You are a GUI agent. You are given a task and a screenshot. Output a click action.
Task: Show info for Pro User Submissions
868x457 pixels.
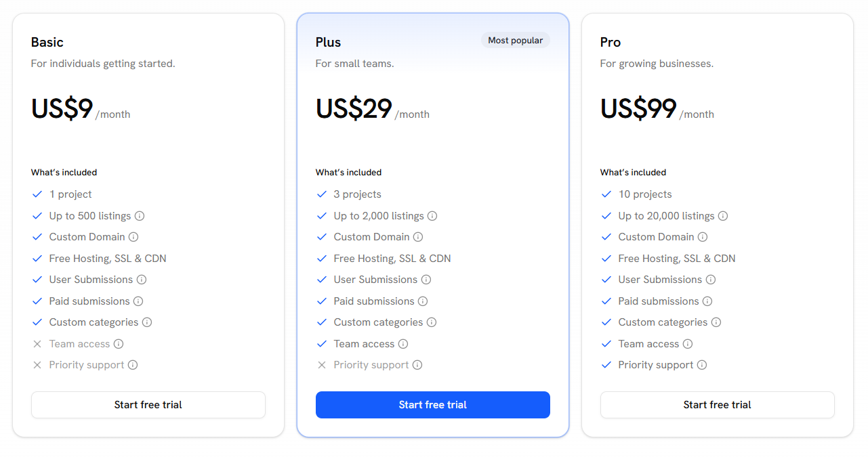(x=711, y=280)
